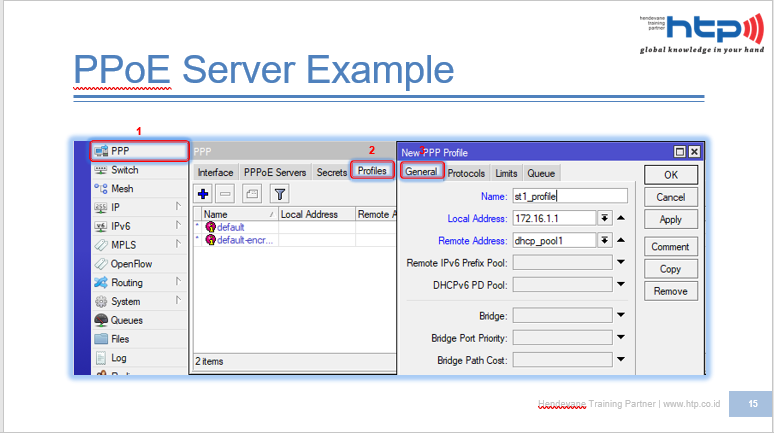Screen dimensions: 774x433
Task: Click the comment icon in PPP toolbar
Action: click(252, 194)
